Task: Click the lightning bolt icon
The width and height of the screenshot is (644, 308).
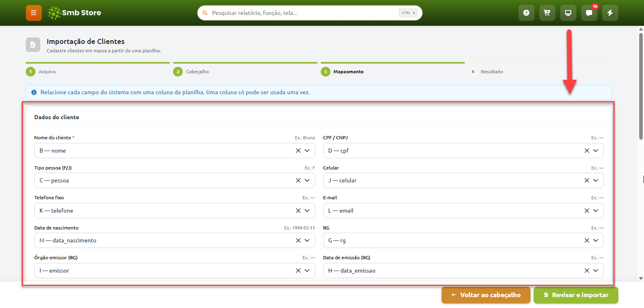Action: click(610, 13)
